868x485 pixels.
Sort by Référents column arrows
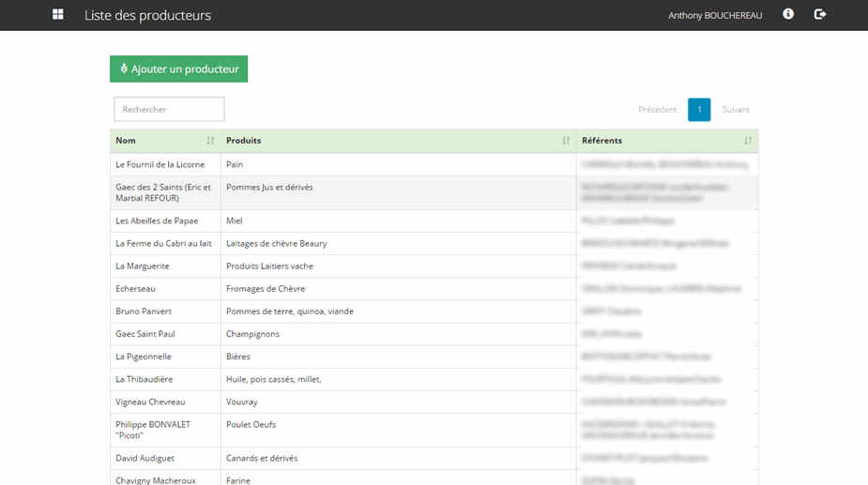pos(748,141)
